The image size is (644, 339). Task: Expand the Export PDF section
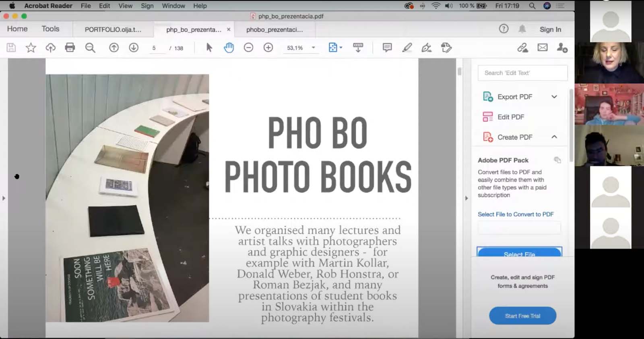[x=554, y=97]
